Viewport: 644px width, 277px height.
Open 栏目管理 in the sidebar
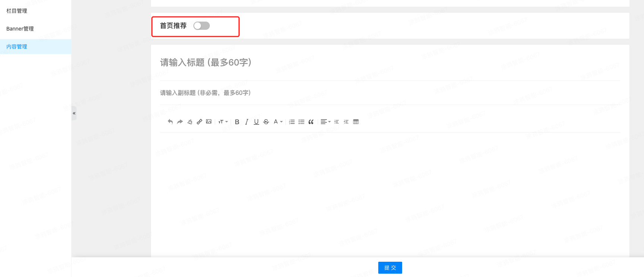(x=17, y=11)
